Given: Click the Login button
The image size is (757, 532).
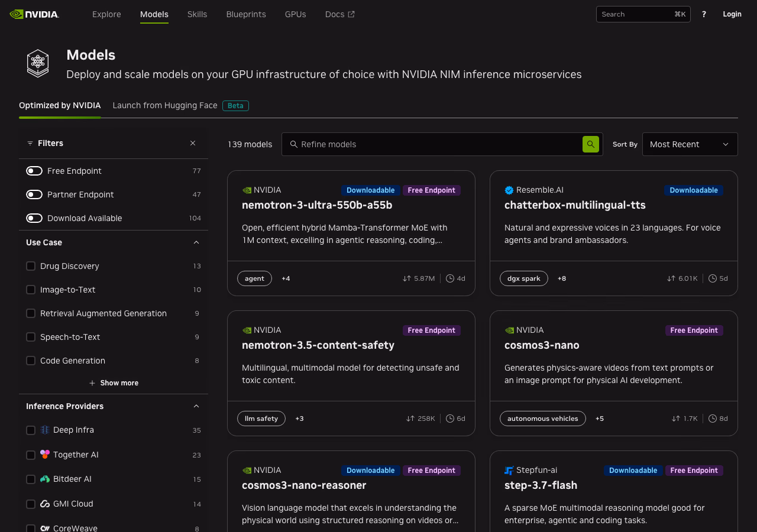Looking at the screenshot, I should pyautogui.click(x=732, y=14).
